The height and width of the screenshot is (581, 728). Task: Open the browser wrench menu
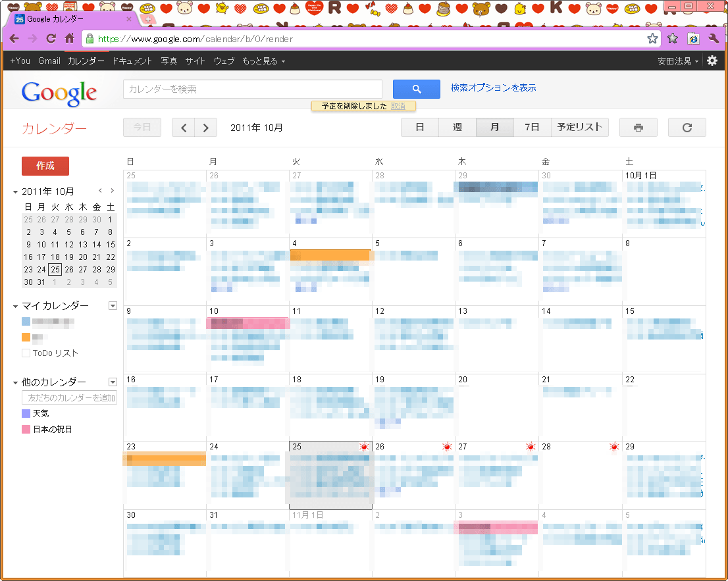click(x=714, y=39)
